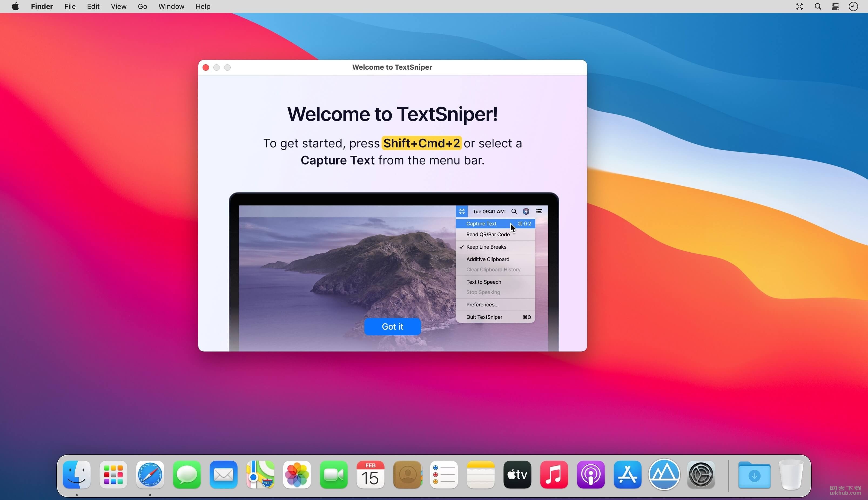Click Capture Text in the illustrated menu
The image size is (868, 500).
[495, 224]
